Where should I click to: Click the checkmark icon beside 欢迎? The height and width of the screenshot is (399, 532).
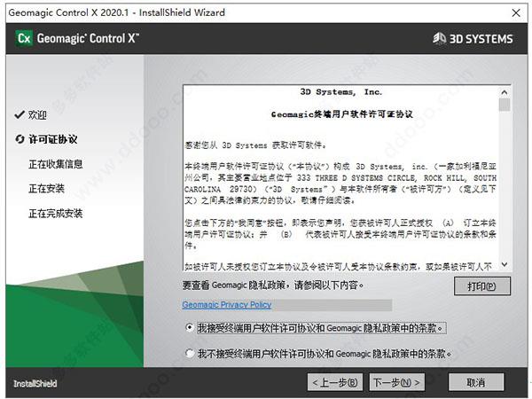pyautogui.click(x=20, y=114)
